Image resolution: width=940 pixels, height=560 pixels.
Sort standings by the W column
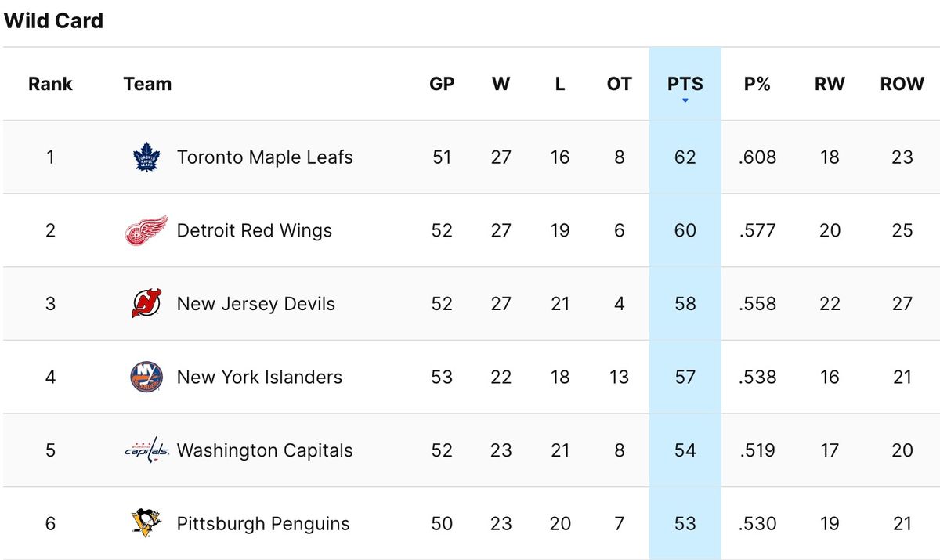point(501,84)
